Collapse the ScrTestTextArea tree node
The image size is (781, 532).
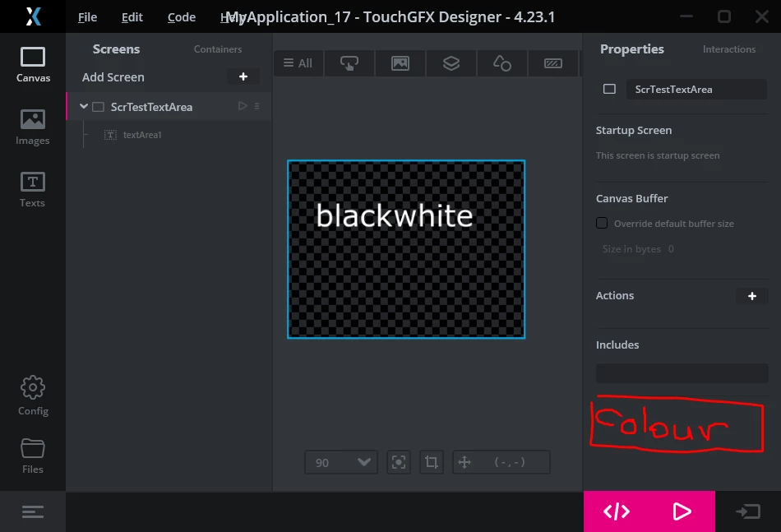pos(84,106)
